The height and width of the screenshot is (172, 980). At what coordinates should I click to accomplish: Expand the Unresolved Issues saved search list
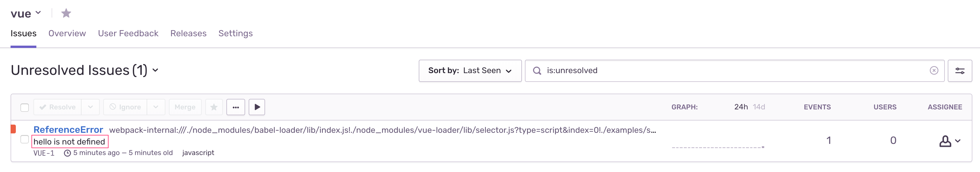pyautogui.click(x=155, y=70)
